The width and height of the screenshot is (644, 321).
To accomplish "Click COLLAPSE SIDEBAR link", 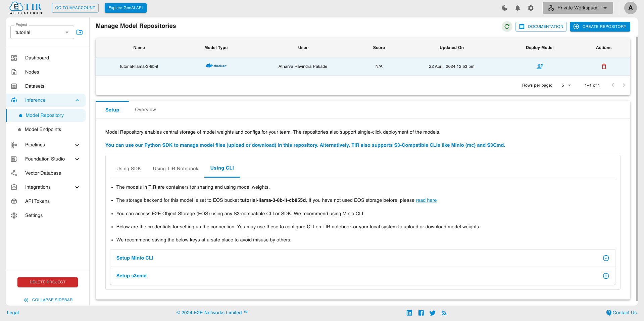I will coord(48,300).
